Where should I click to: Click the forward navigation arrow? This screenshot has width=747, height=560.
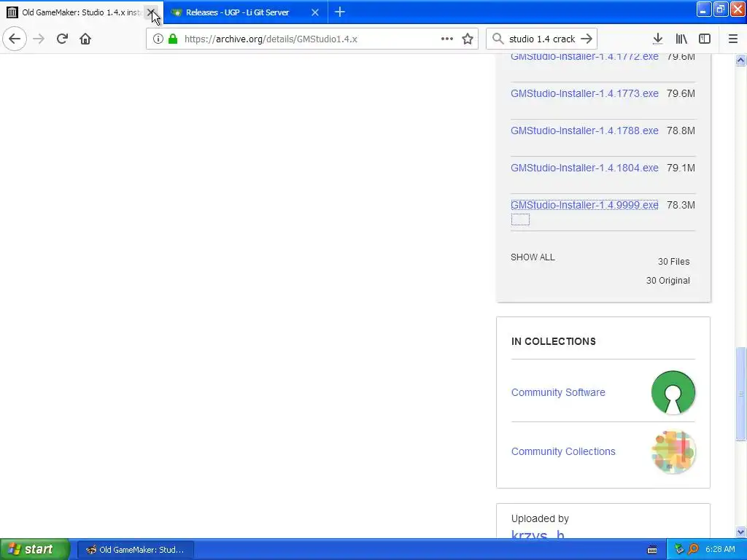(39, 39)
